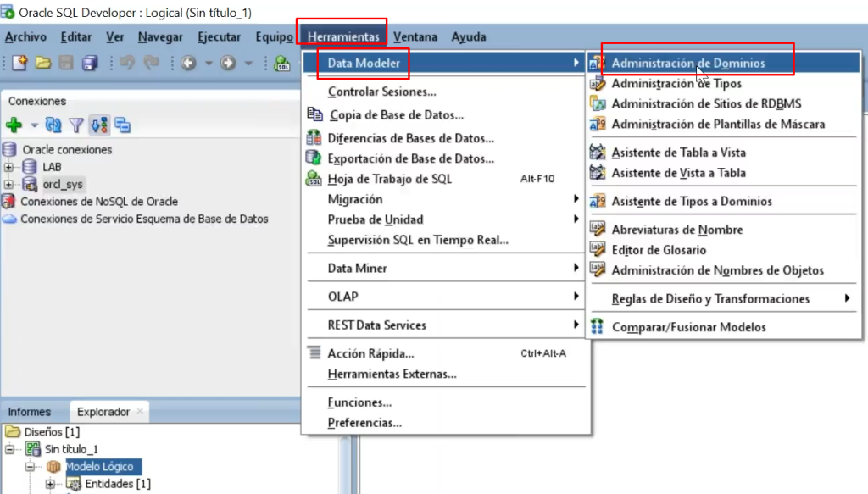Click the green plus New Connection icon
Image resolution: width=868 pixels, height=494 pixels.
click(x=14, y=125)
